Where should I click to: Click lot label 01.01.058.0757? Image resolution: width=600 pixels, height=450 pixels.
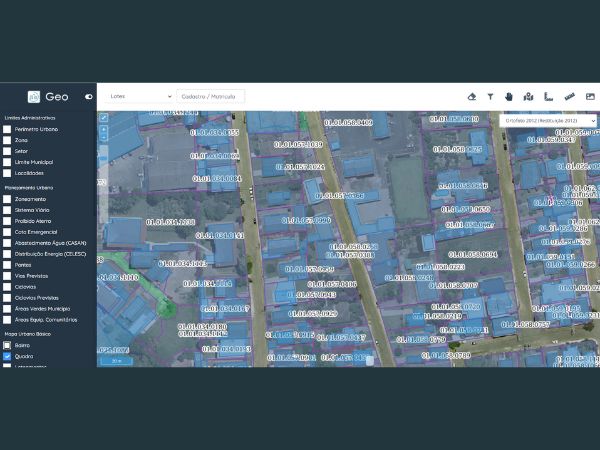pyautogui.click(x=525, y=324)
